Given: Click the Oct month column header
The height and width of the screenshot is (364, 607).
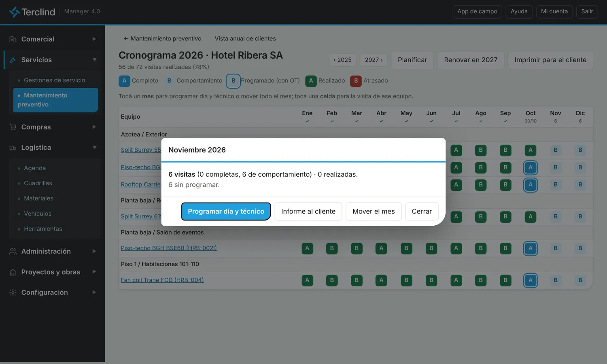Looking at the screenshot, I should pos(531,116).
